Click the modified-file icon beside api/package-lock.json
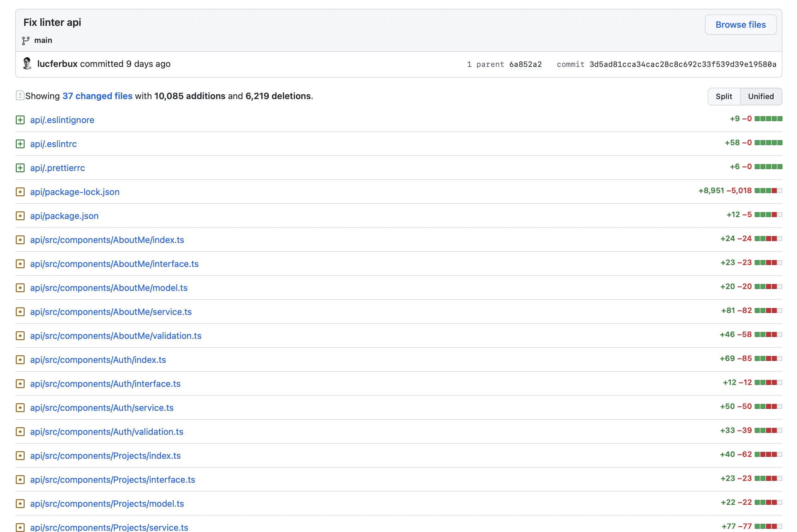Image resolution: width=797 pixels, height=532 pixels. pyautogui.click(x=20, y=192)
